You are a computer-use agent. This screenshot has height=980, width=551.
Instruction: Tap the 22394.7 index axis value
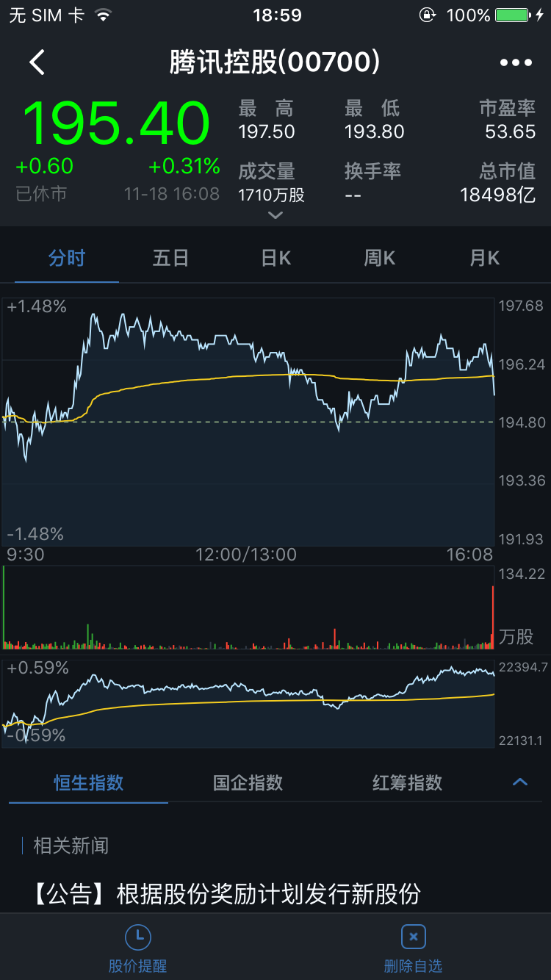pyautogui.click(x=523, y=667)
